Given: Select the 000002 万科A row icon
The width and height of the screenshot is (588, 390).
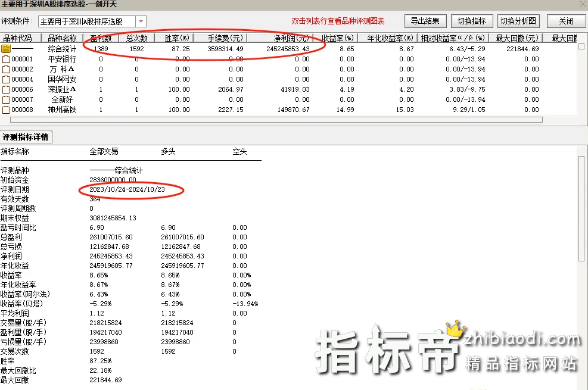Looking at the screenshot, I should 5,69.
